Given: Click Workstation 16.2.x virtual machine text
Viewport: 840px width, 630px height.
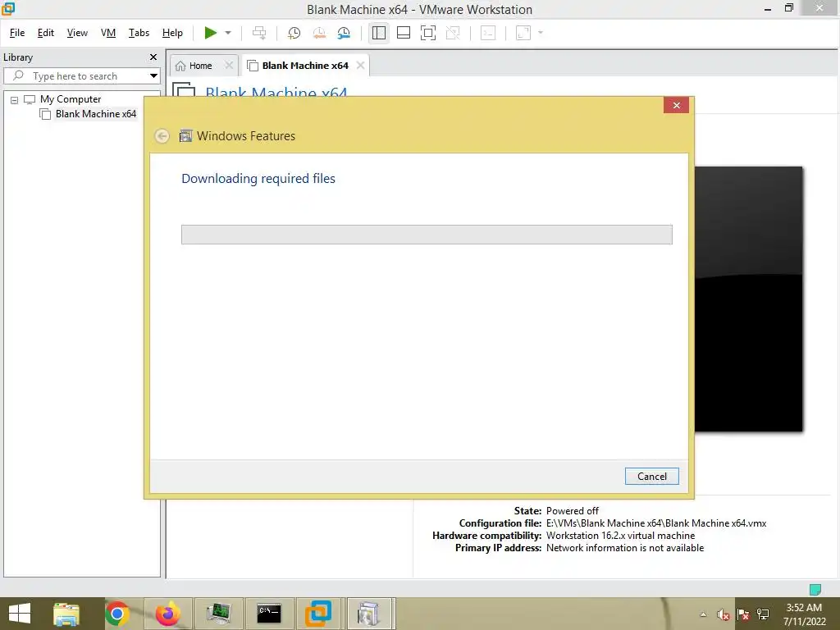Looking at the screenshot, I should (x=620, y=536).
